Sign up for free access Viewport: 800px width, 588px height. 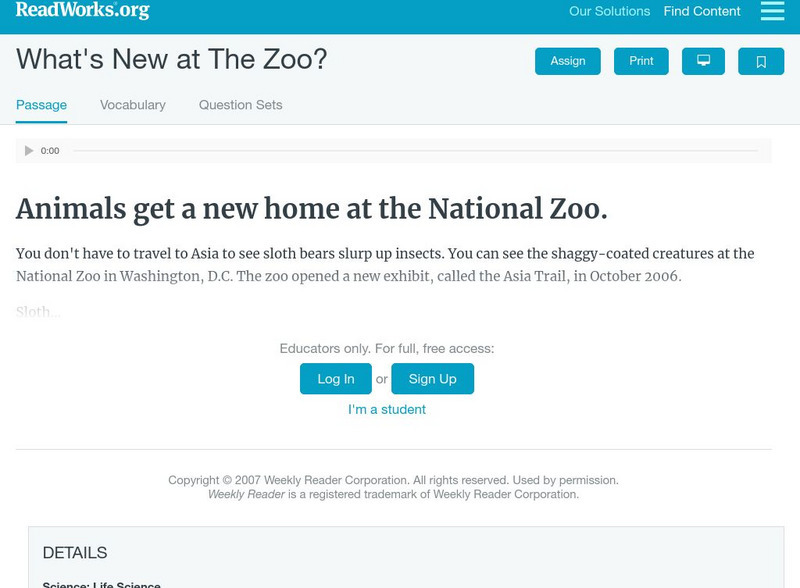coord(431,378)
